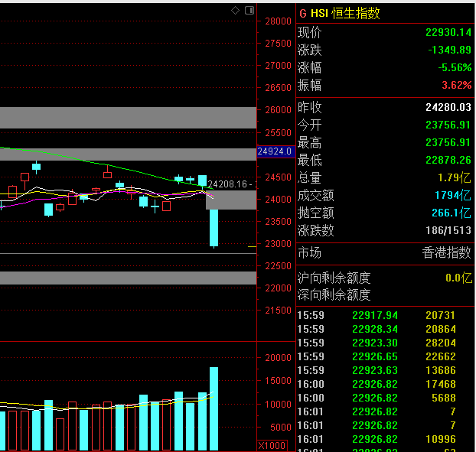Click the 沪向剩余额度 row

click(x=385, y=278)
